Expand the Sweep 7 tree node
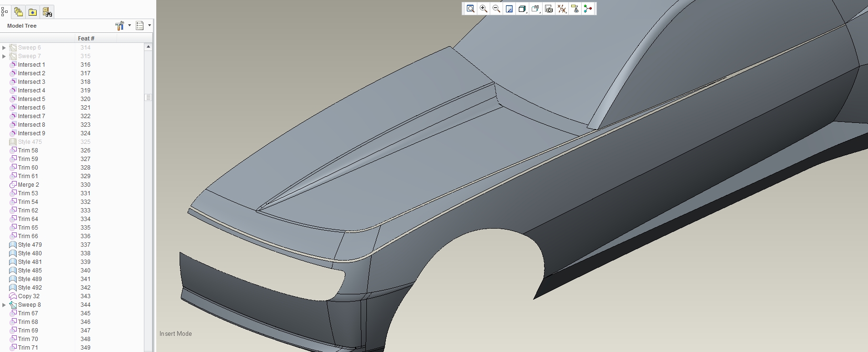The image size is (868, 352). 4,56
